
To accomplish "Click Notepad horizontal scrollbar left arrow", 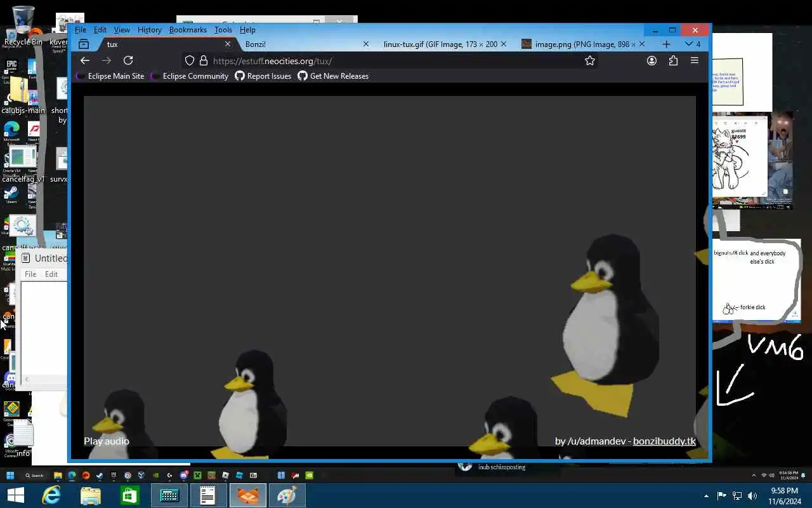I will (26, 380).
